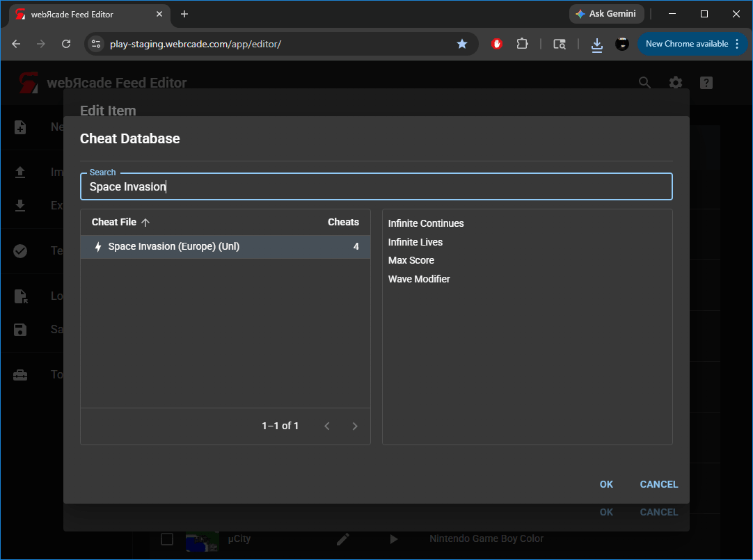Open the Chrome profile avatar
This screenshot has height=560, width=753.
pos(622,44)
